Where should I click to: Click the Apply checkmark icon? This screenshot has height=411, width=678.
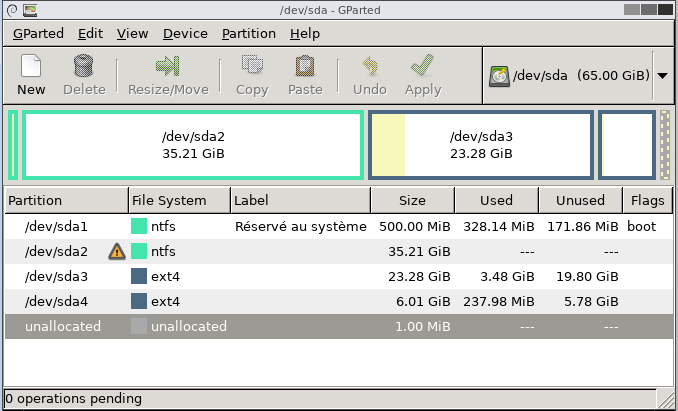tap(422, 65)
